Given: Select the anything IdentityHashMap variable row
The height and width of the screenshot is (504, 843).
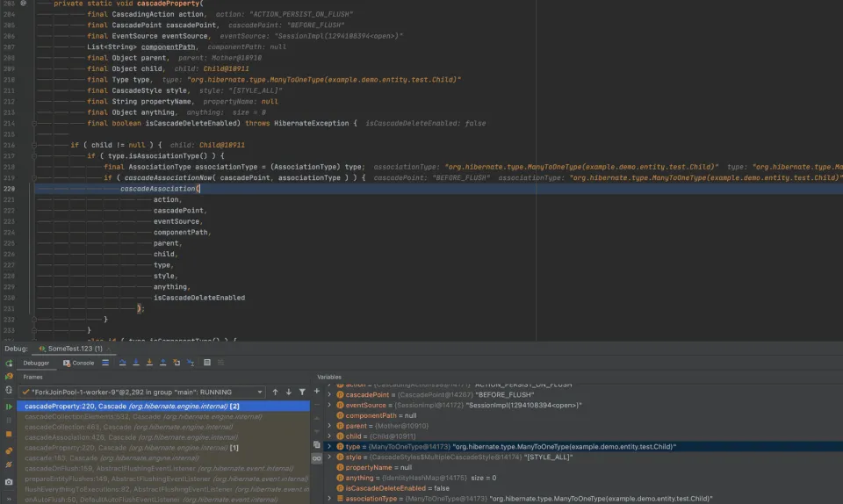Looking at the screenshot, I should [x=584, y=478].
